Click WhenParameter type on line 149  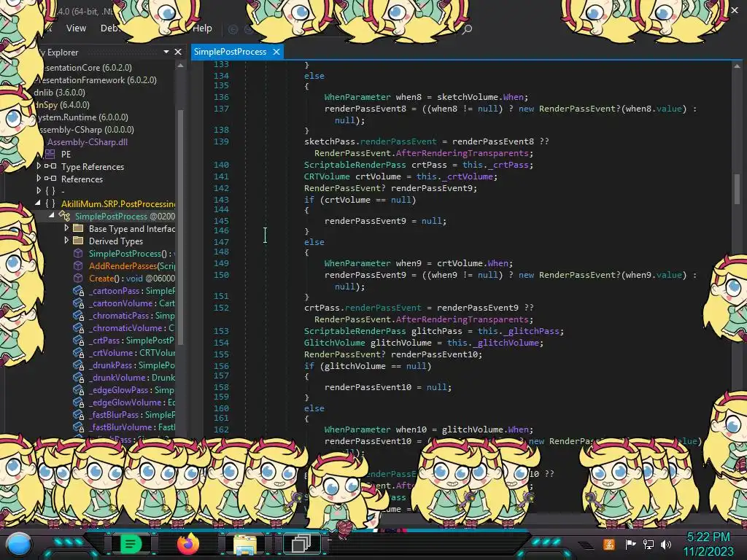357,262
